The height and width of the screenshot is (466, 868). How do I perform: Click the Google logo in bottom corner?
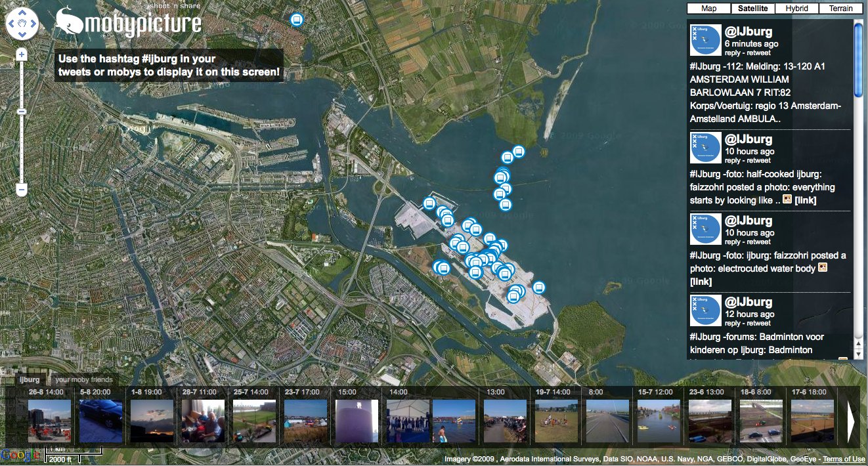(16, 455)
